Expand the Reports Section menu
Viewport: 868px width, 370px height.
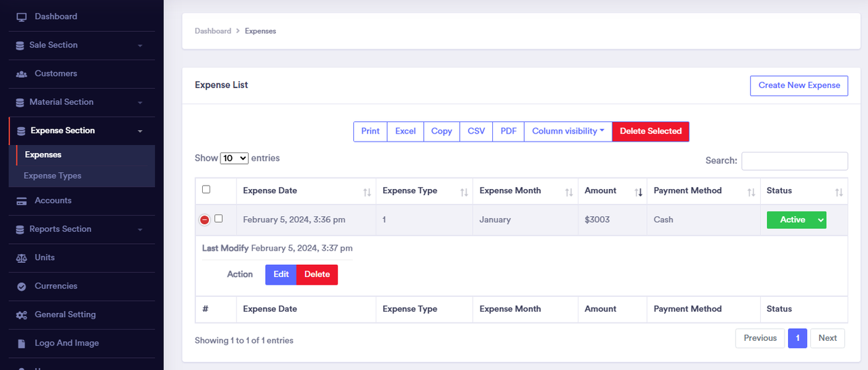[x=81, y=229]
